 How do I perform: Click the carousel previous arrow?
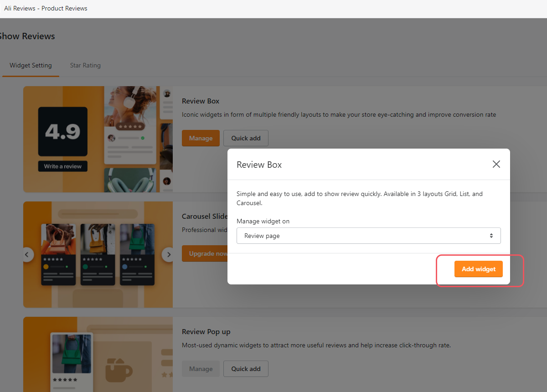coord(27,254)
